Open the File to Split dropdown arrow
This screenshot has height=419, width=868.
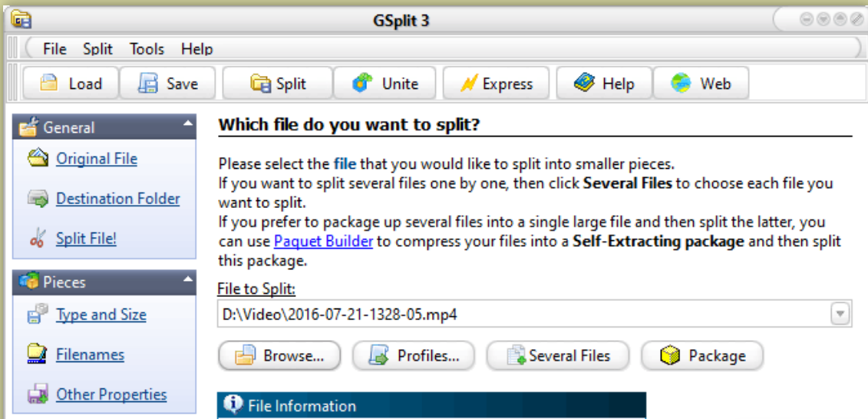coord(840,314)
